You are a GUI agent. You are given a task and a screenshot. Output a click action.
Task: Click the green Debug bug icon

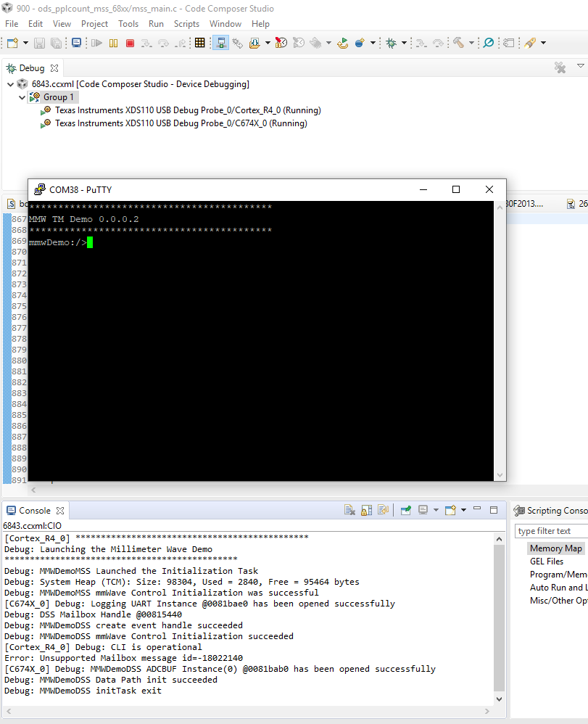[x=391, y=43]
